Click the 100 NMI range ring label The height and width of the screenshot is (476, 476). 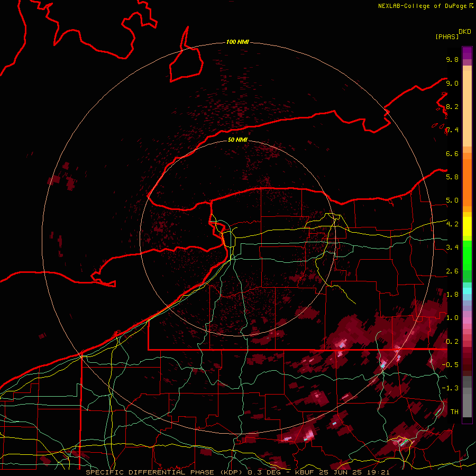(237, 42)
